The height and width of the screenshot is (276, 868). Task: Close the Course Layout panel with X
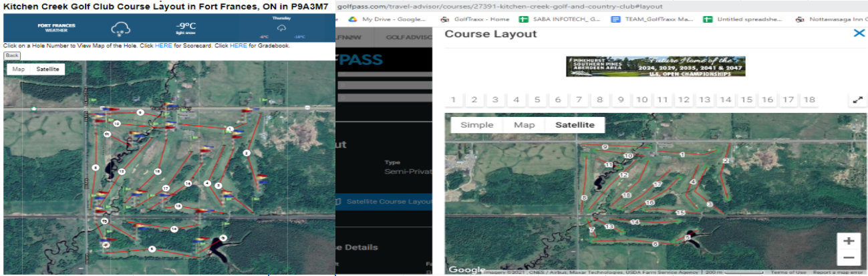click(859, 33)
